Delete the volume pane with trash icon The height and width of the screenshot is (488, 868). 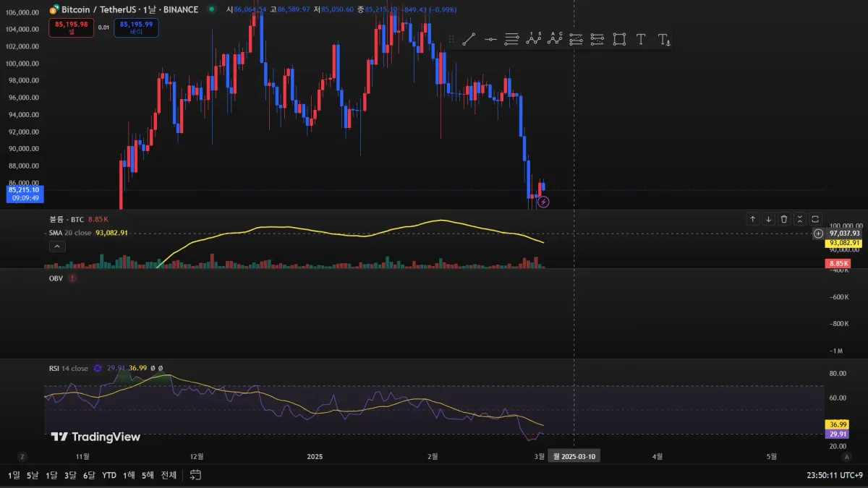[x=783, y=219]
